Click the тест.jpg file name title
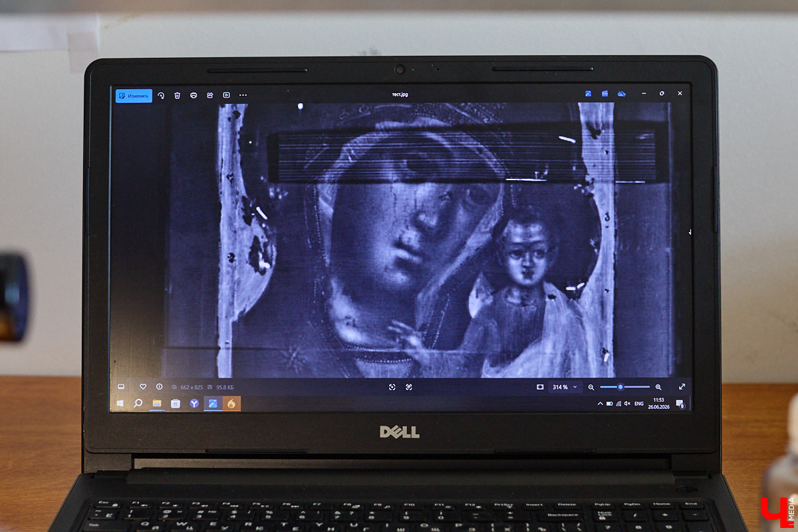The width and height of the screenshot is (798, 532). click(x=400, y=94)
